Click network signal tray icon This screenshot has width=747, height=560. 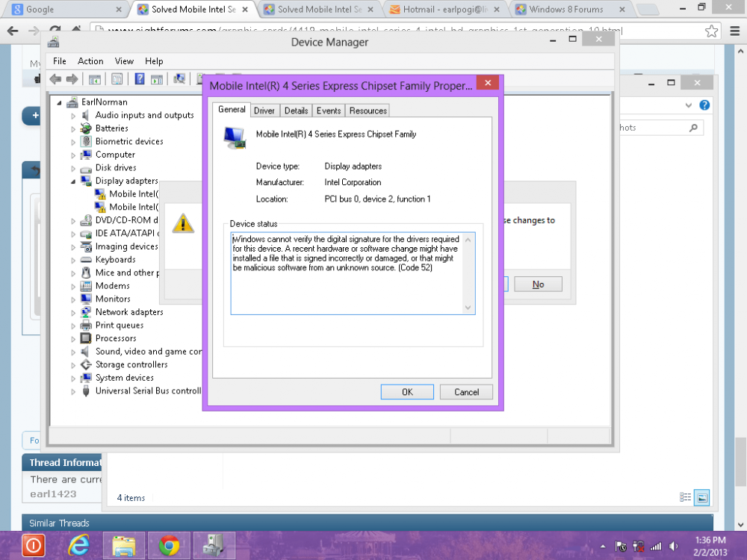pyautogui.click(x=656, y=547)
